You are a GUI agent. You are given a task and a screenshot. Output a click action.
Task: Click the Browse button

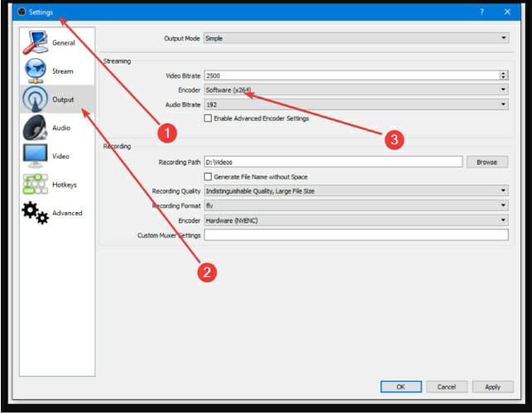pyautogui.click(x=486, y=162)
